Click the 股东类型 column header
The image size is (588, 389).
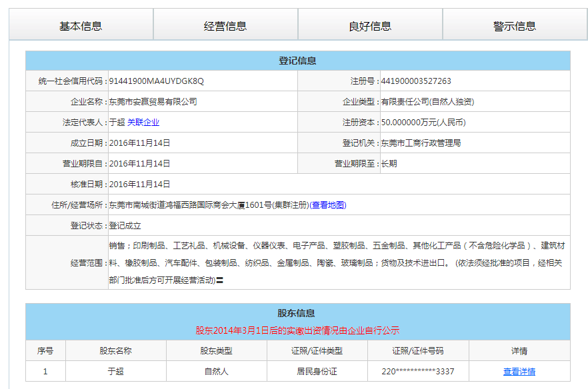(x=216, y=351)
